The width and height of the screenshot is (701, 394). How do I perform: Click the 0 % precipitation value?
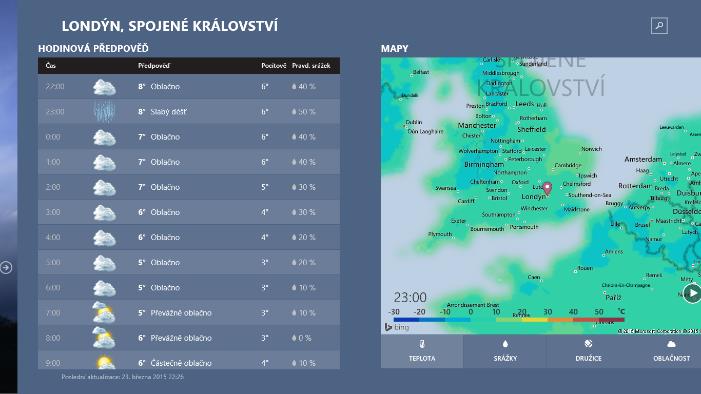pyautogui.click(x=304, y=338)
